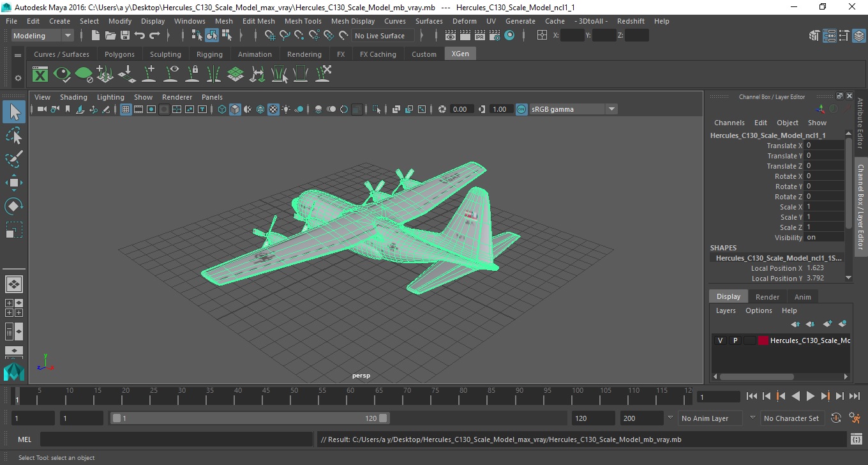
Task: Open the viewport Shading menu
Action: [73, 97]
